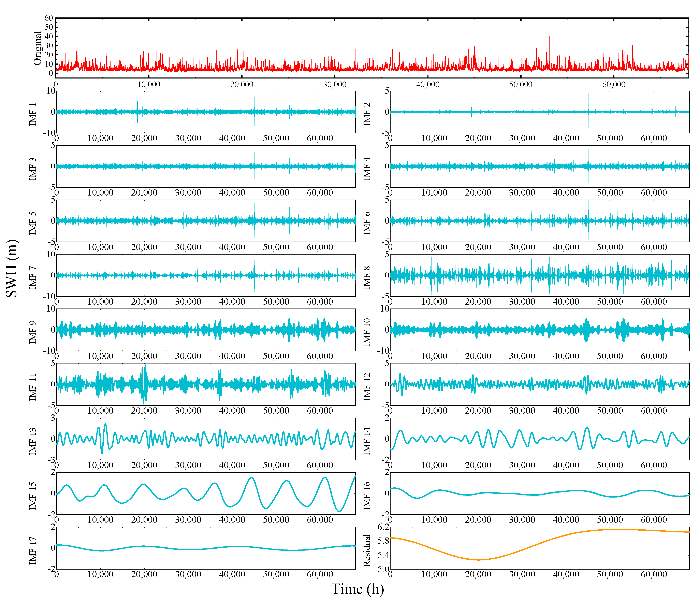
Task: Select the orange Residual trend plot
Action: tap(540, 548)
